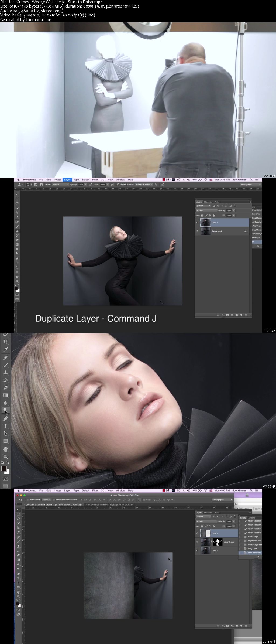Select the Clone Stamp tool in close-up frame
This screenshot has height=644, width=276.
[x=5, y=373]
